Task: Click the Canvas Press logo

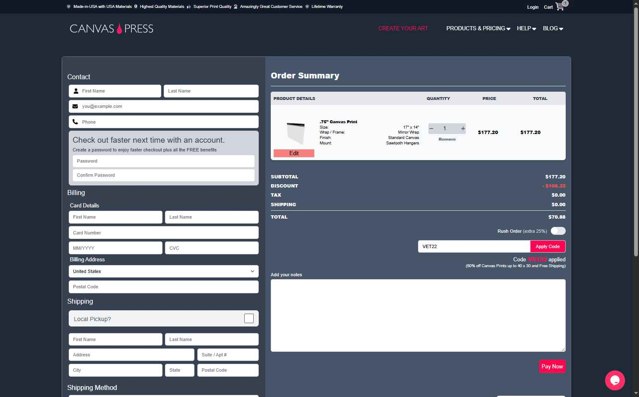Action: (112, 29)
